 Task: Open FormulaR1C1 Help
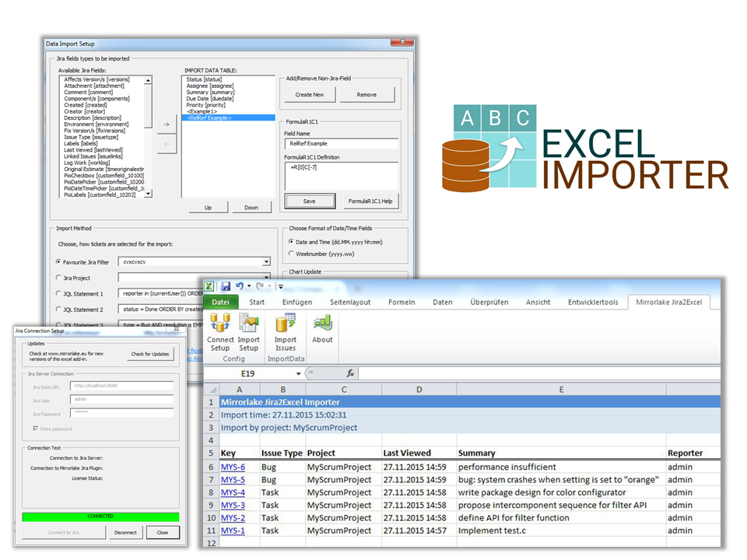(370, 201)
